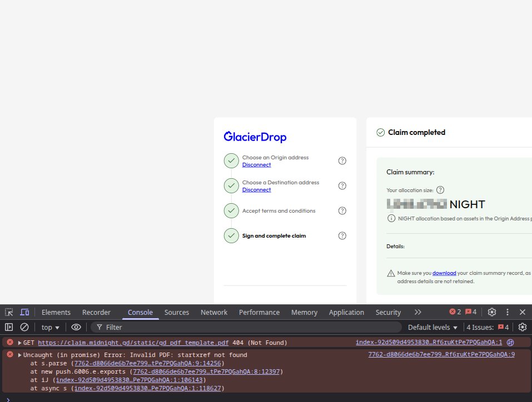This screenshot has height=402, width=532.
Task: Open the Sources tab
Action: 177,312
